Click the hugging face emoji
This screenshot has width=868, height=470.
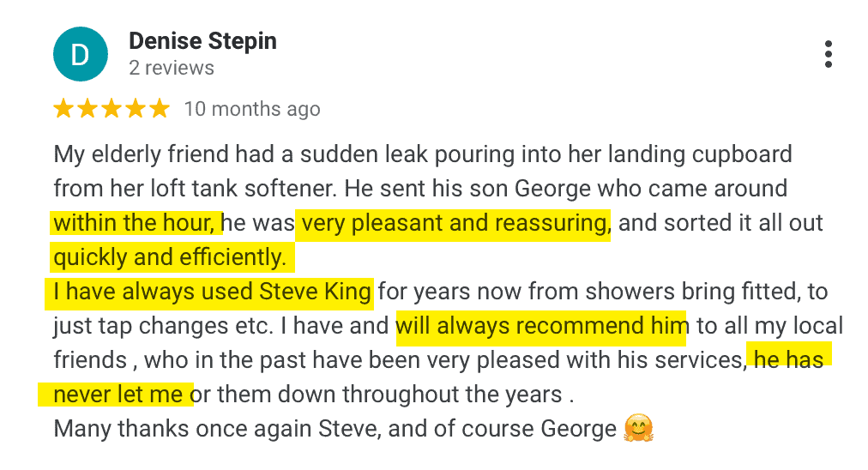coord(638,428)
